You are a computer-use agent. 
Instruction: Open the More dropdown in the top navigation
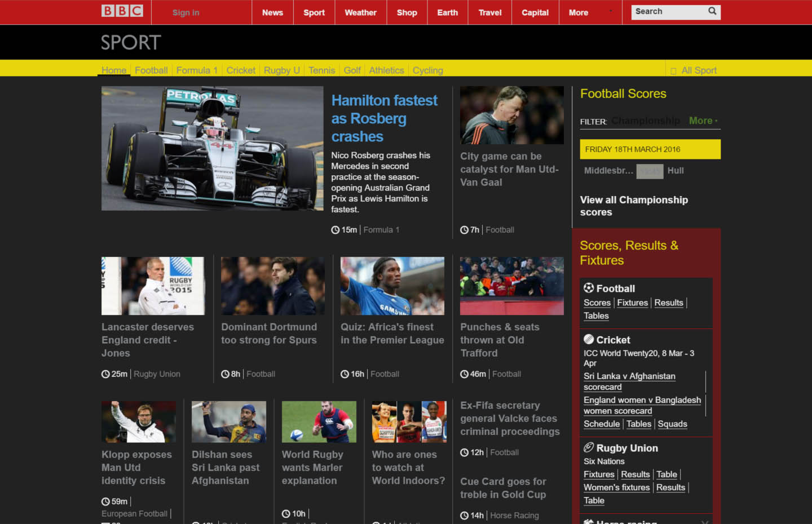pos(579,12)
